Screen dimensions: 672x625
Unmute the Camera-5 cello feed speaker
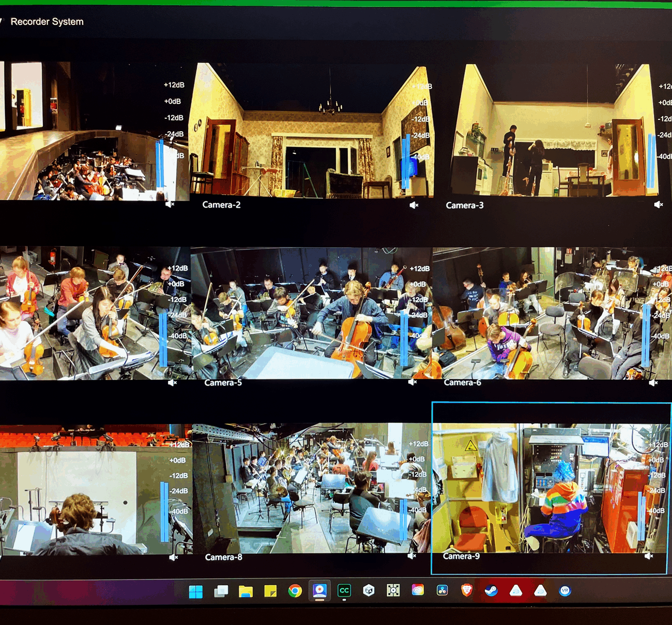tap(413, 382)
